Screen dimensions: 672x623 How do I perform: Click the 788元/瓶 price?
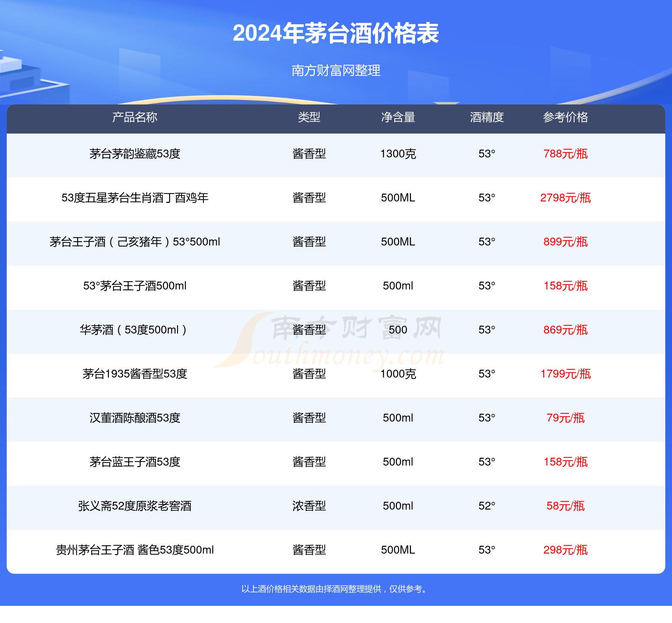(x=566, y=154)
